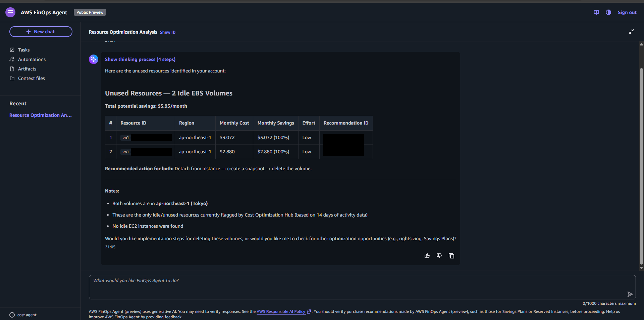The height and width of the screenshot is (320, 644).
Task: Click the Recent section heading
Action: 18,103
